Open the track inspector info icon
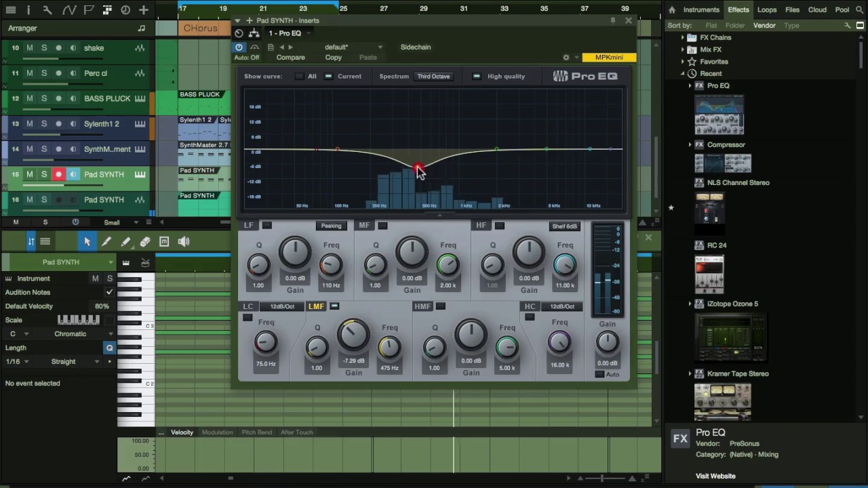The height and width of the screenshot is (488, 868). pyautogui.click(x=28, y=10)
